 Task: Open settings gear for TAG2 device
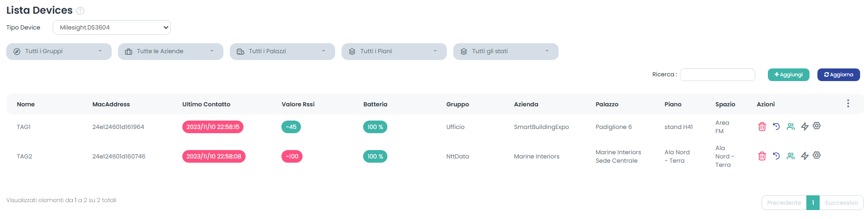click(817, 155)
